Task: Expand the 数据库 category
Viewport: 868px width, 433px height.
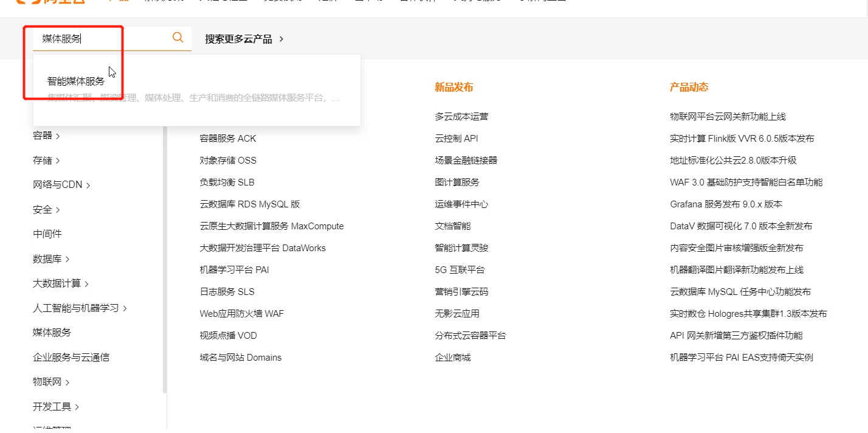Action: tap(51, 259)
